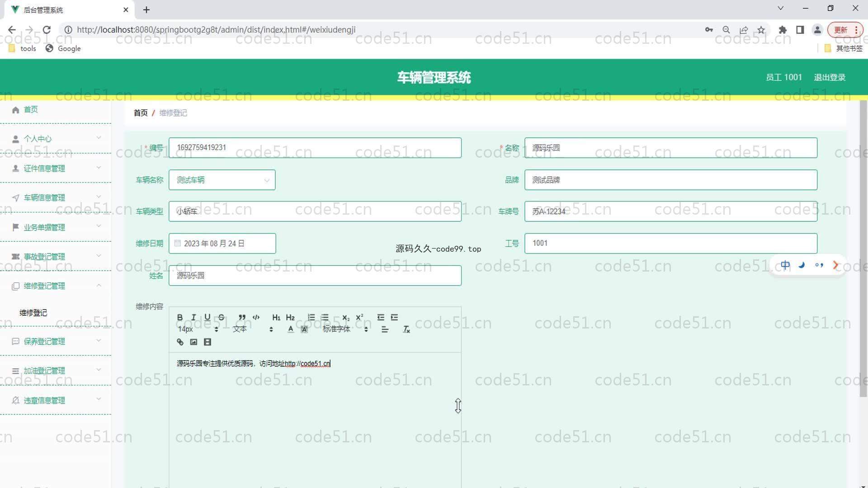This screenshot has height=488, width=868.
Task: Apply Heading 1 style
Action: 276,317
